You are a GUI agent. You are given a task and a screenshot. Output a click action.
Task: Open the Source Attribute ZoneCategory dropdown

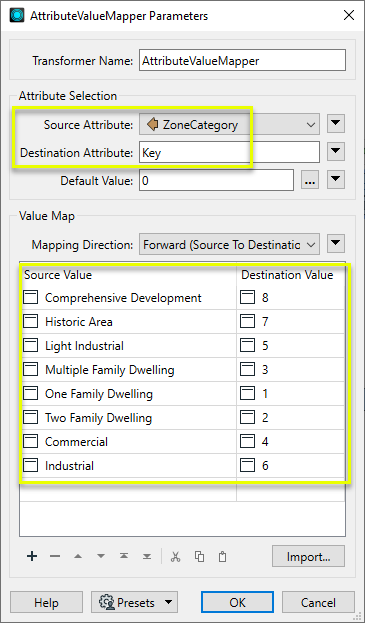(x=229, y=125)
